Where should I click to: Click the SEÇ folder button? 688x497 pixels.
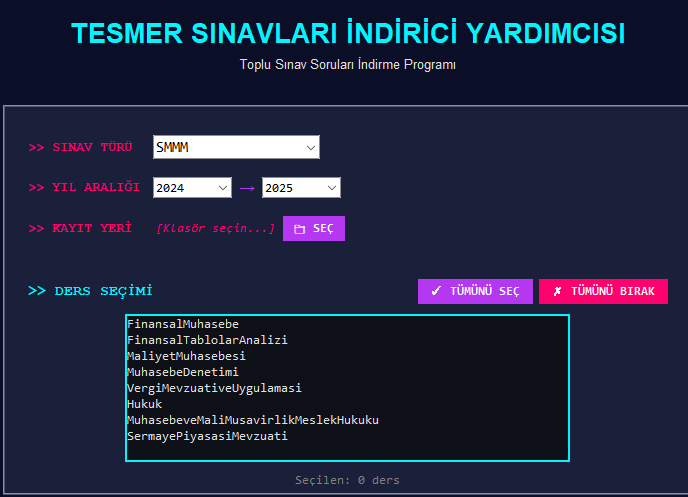coord(314,229)
